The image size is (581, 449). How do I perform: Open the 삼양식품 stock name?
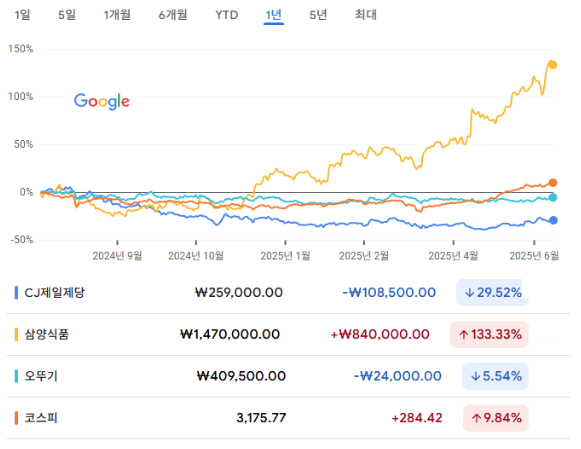47,335
